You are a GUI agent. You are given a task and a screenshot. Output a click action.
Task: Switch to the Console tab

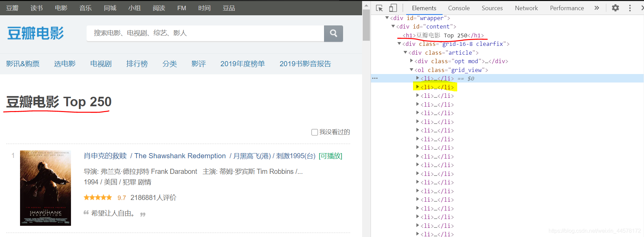pyautogui.click(x=459, y=8)
